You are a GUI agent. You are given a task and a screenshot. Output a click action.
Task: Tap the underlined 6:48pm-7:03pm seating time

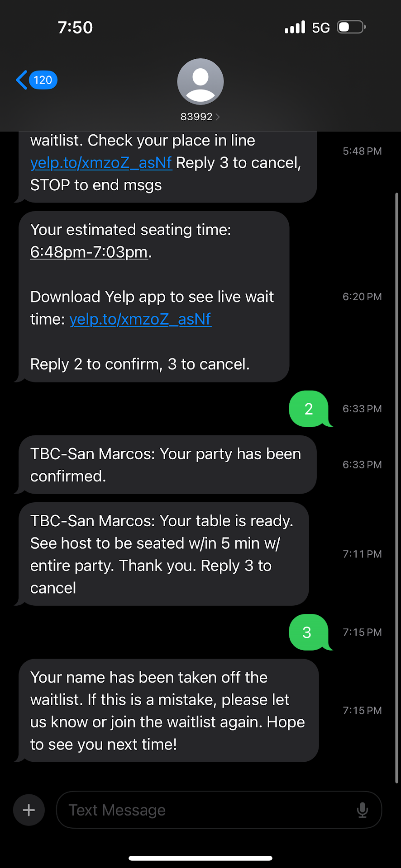tap(89, 252)
